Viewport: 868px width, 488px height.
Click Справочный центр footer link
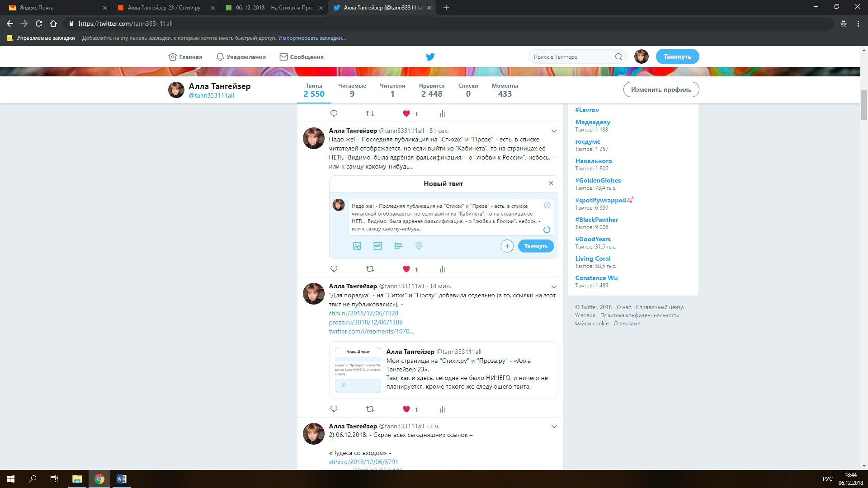point(660,307)
